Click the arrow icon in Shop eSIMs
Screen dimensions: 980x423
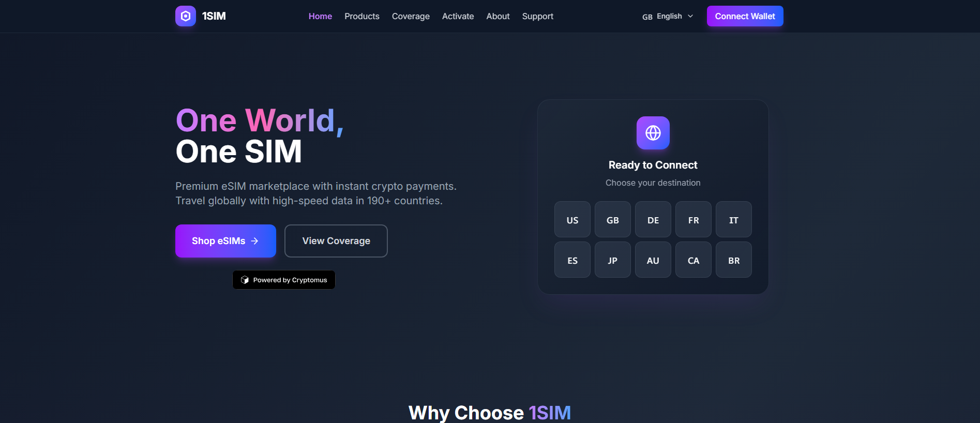pos(254,241)
